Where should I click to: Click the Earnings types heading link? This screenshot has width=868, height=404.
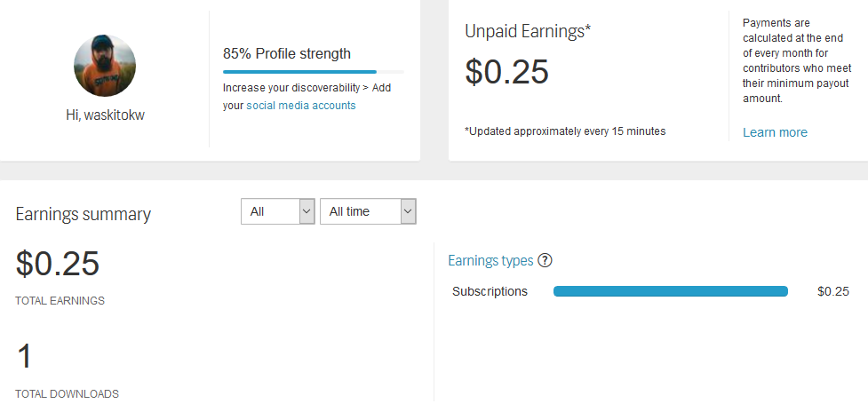pyautogui.click(x=490, y=261)
